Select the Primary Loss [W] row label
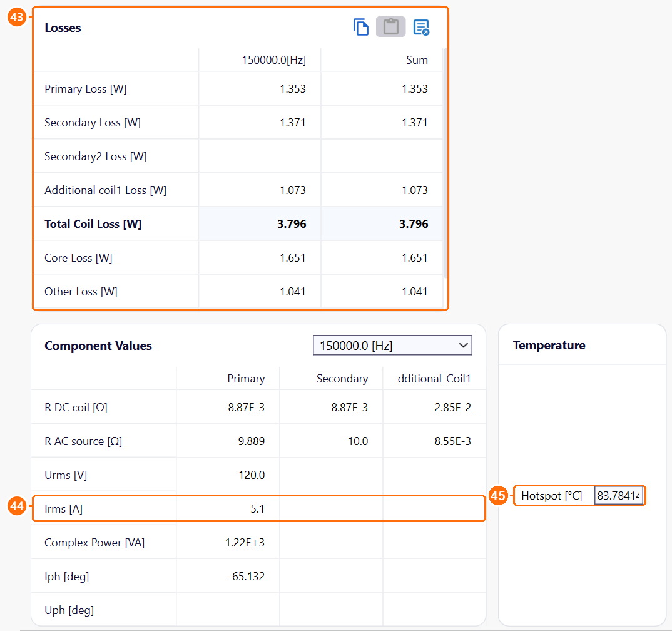The height and width of the screenshot is (631, 672). [x=86, y=89]
